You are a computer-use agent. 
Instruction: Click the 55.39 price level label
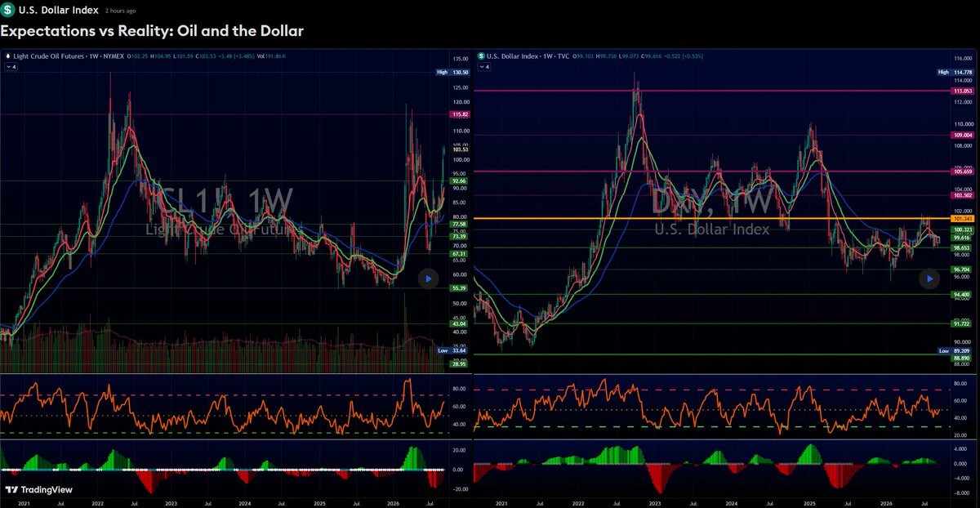(x=460, y=287)
